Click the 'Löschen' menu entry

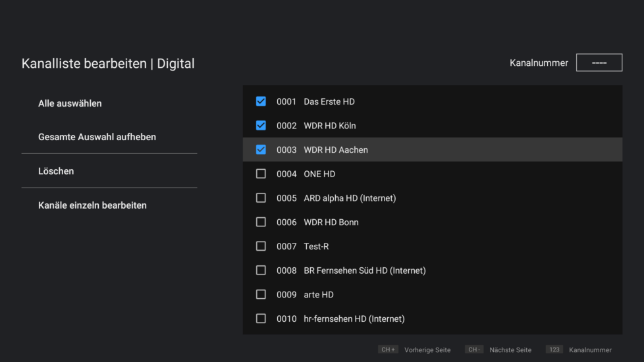pyautogui.click(x=56, y=171)
